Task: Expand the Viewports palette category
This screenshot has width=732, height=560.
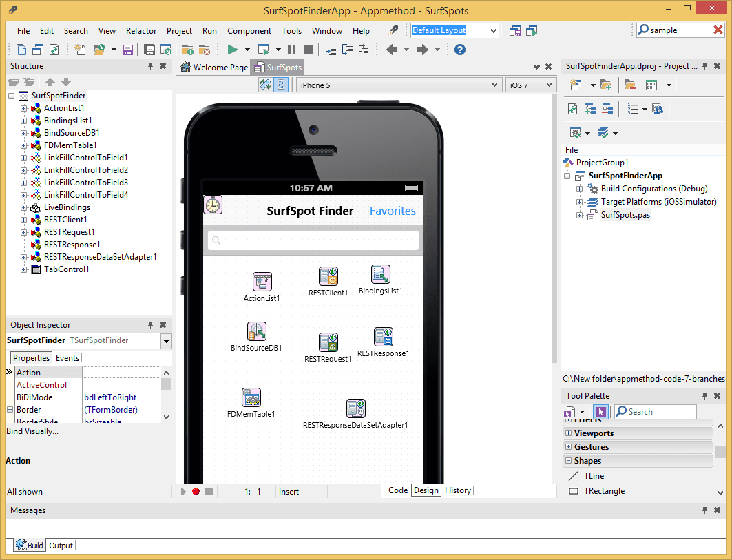Action: [x=569, y=433]
